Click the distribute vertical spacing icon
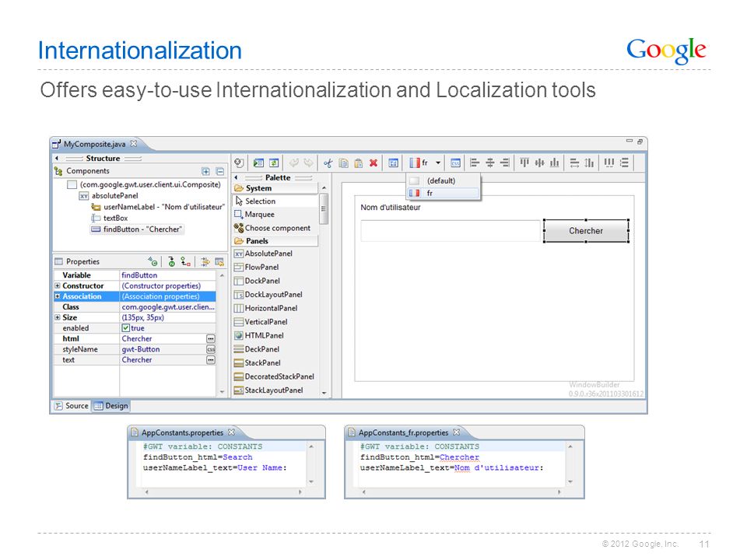The width and height of the screenshot is (747, 560). [625, 163]
